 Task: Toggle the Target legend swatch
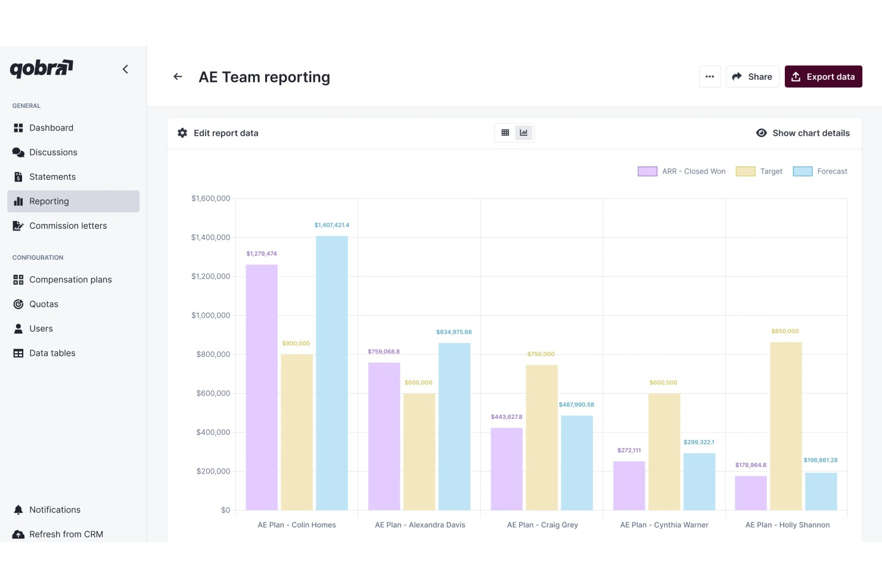coord(746,172)
